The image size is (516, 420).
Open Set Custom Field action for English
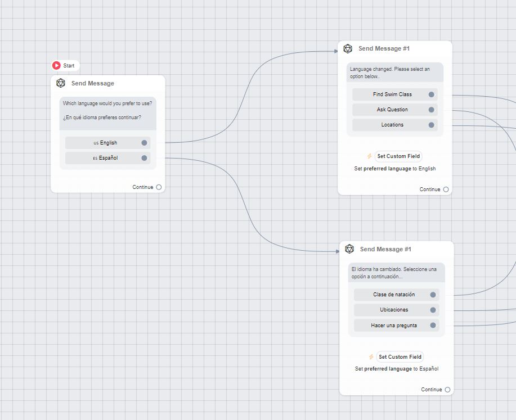coord(398,156)
